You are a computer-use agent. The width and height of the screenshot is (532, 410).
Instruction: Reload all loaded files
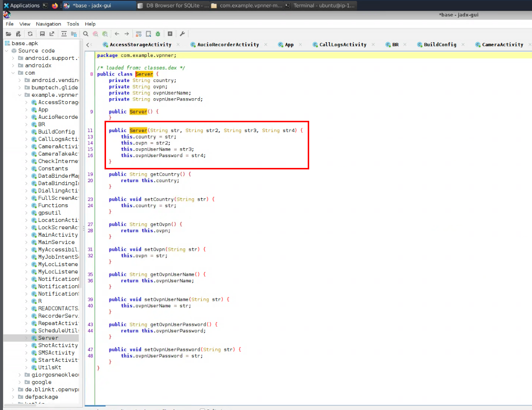30,34
